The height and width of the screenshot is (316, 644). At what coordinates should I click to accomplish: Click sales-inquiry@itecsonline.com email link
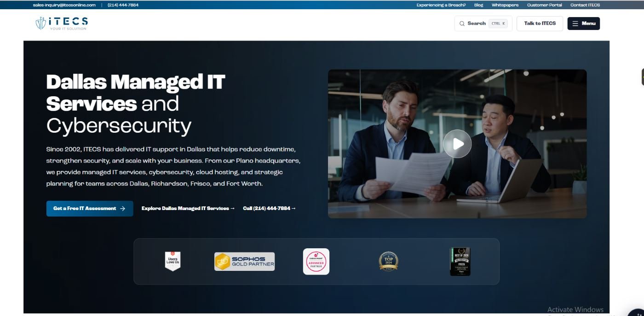click(x=64, y=5)
